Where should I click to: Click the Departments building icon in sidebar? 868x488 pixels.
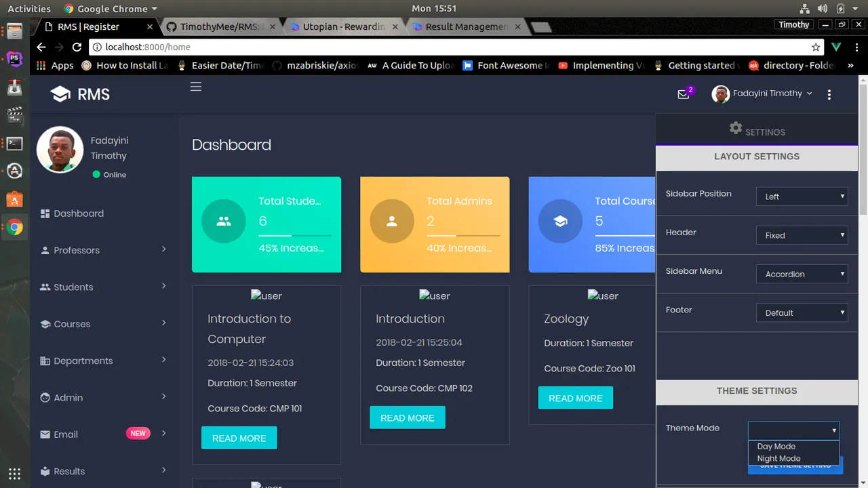(45, 361)
